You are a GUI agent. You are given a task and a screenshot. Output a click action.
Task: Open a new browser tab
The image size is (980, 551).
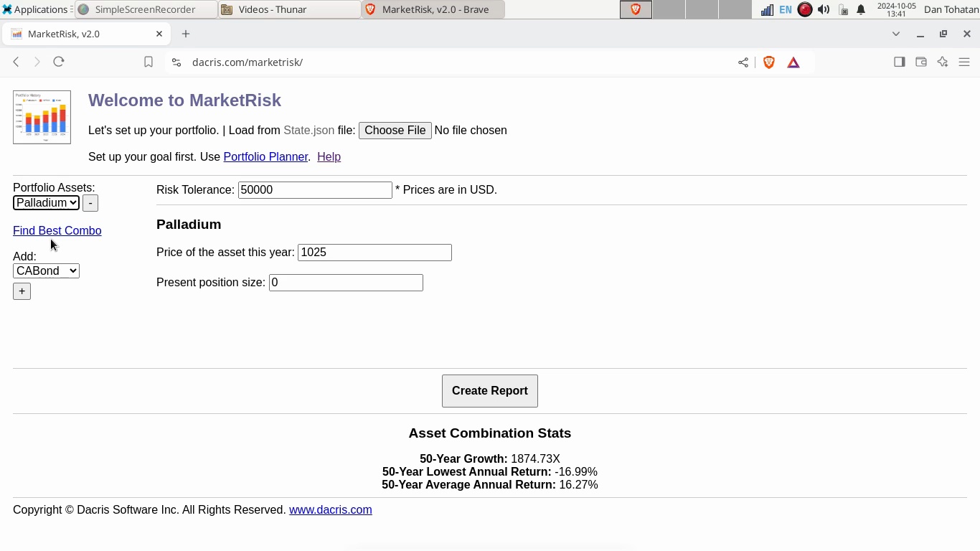[x=186, y=34]
